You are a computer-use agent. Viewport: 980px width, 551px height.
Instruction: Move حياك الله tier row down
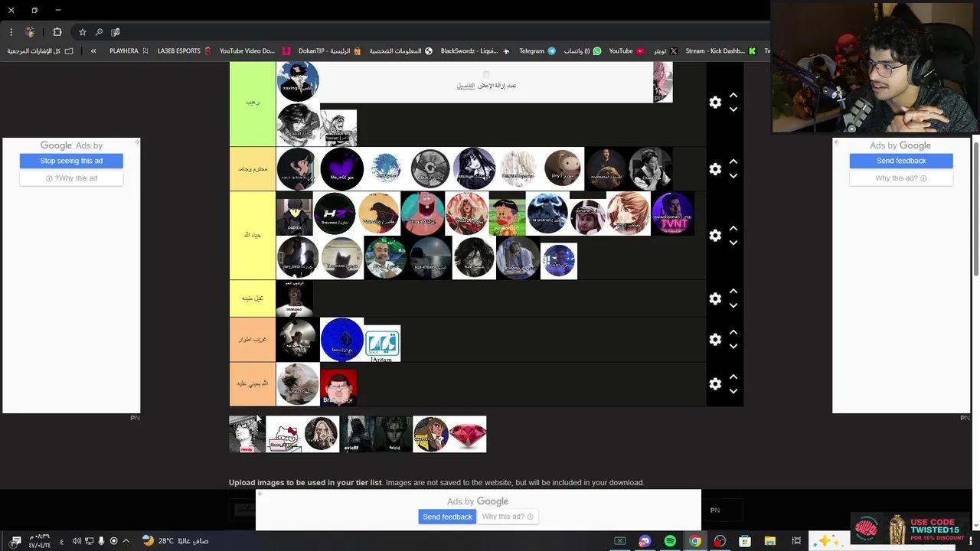click(733, 243)
